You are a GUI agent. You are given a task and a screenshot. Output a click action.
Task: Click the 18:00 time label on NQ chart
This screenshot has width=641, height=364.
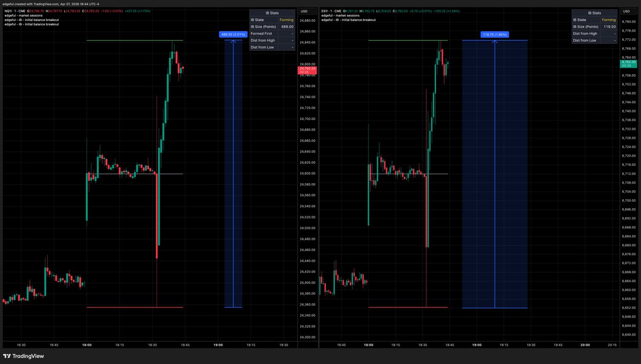point(87,345)
